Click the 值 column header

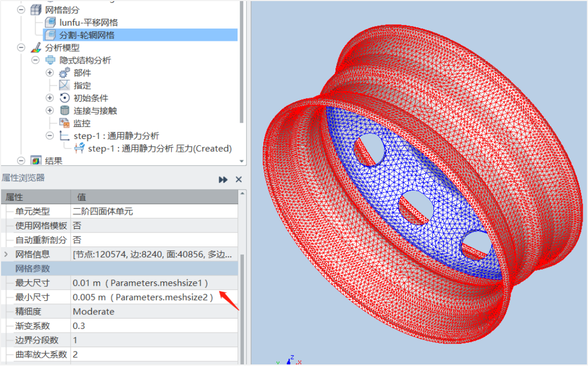click(154, 197)
